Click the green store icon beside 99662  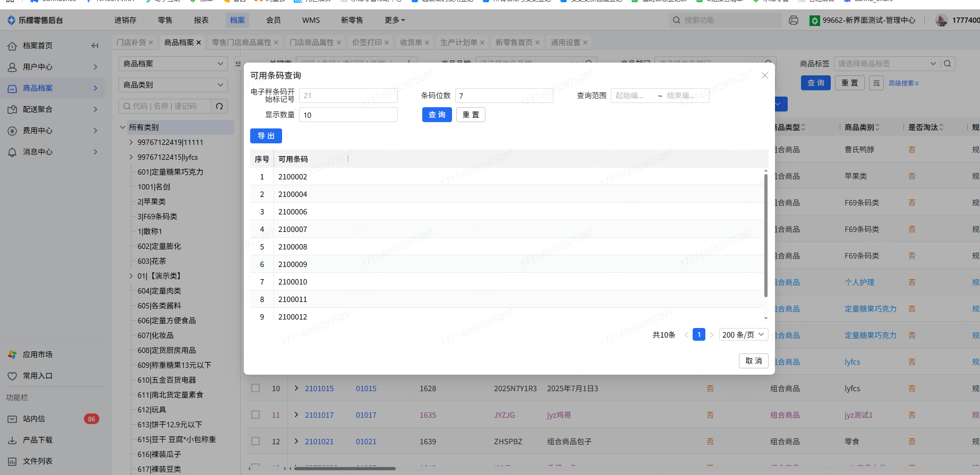point(814,20)
